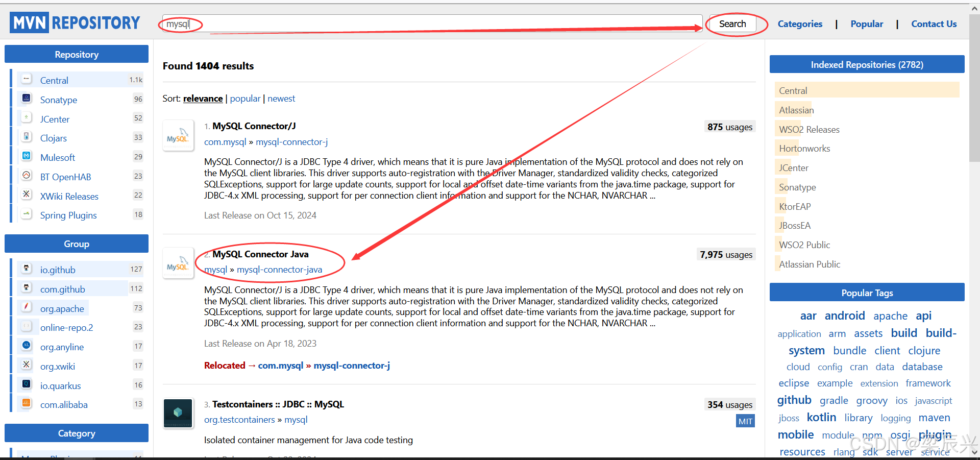
Task: Open WSO2 Releases in Indexed Repositories
Action: 809,130
